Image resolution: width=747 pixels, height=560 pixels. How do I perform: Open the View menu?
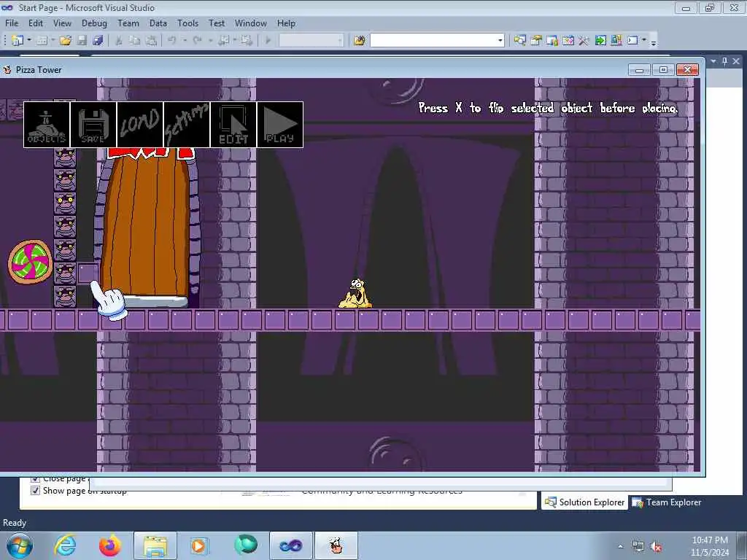tap(63, 23)
